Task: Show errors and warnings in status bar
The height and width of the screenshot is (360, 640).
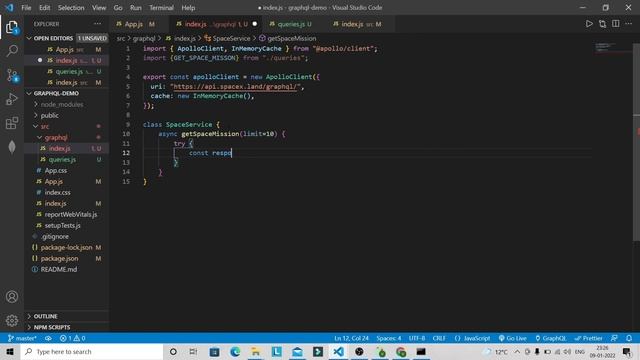Action: tap(72, 338)
